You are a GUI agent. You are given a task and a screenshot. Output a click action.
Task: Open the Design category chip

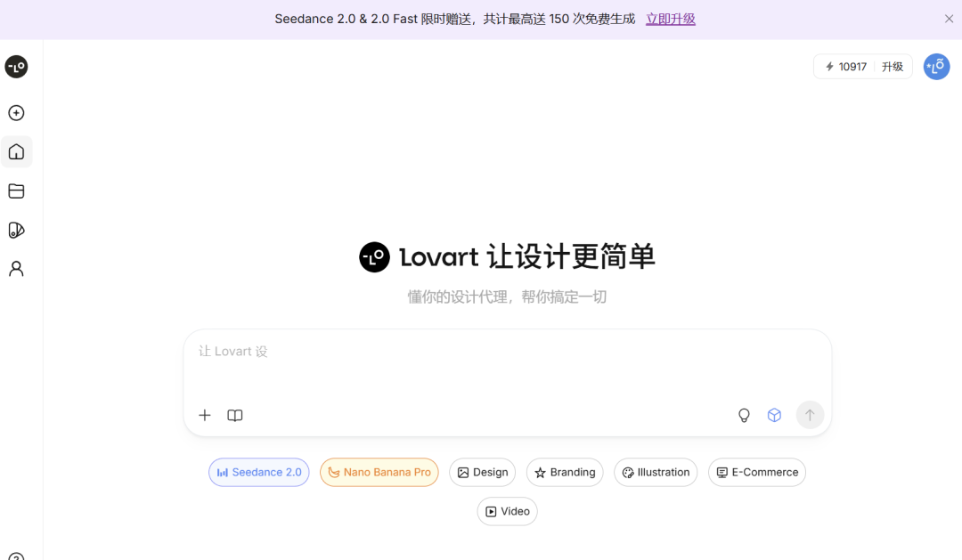pos(482,472)
